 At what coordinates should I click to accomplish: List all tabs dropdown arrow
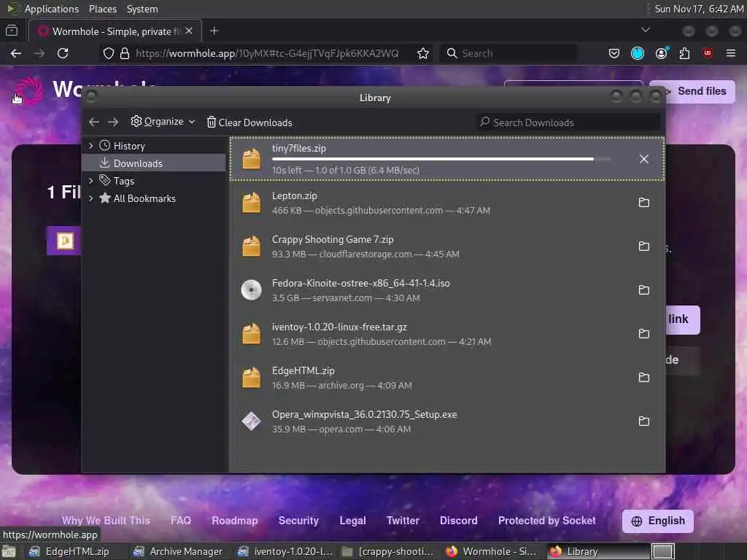click(646, 30)
